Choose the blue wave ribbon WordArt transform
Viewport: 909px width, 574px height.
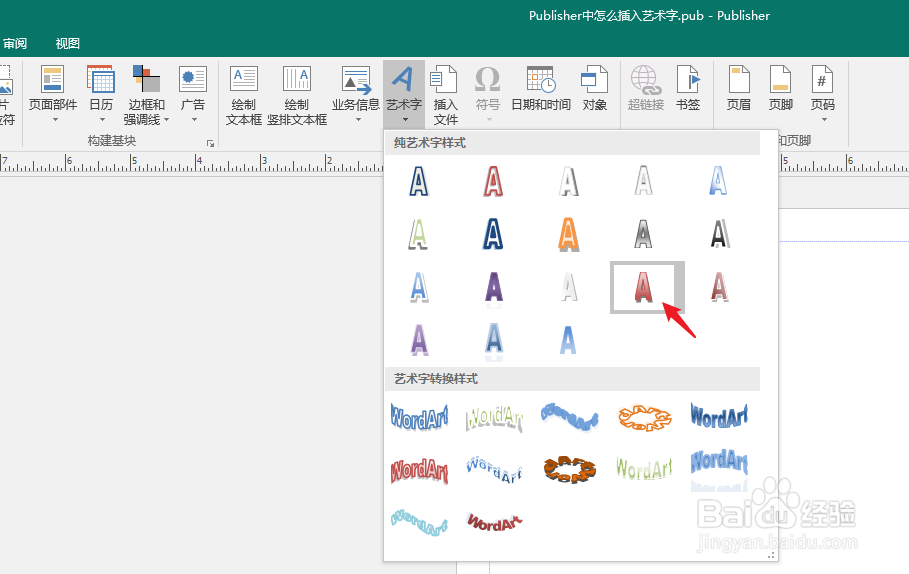click(x=570, y=417)
